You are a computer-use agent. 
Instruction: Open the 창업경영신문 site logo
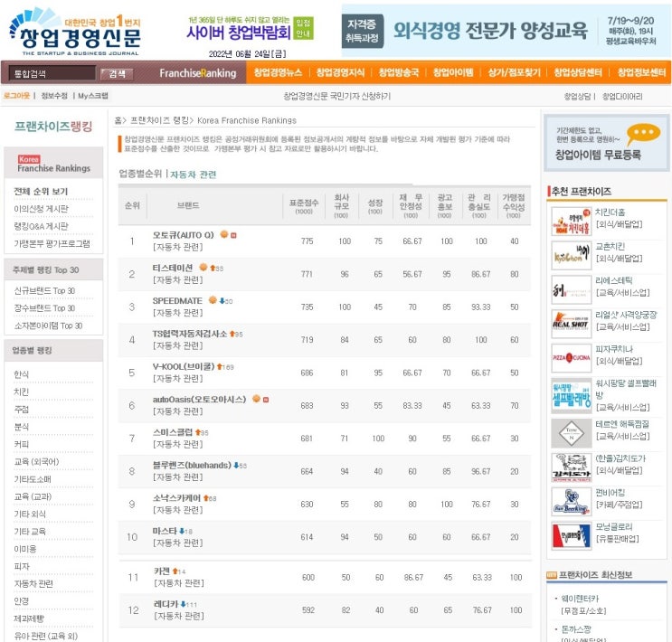[x=75, y=32]
